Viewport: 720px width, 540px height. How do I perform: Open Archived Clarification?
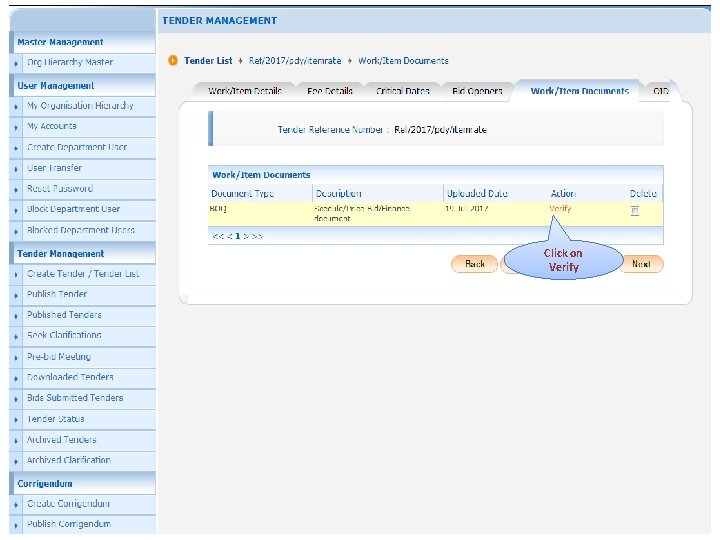68,460
